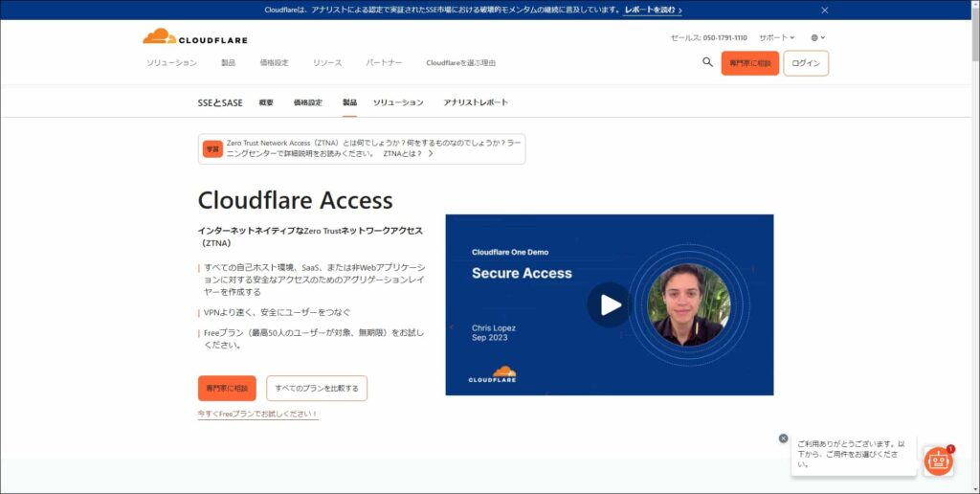
Task: Click the video presenter portrait thumbnail
Action: pyautogui.click(x=689, y=305)
